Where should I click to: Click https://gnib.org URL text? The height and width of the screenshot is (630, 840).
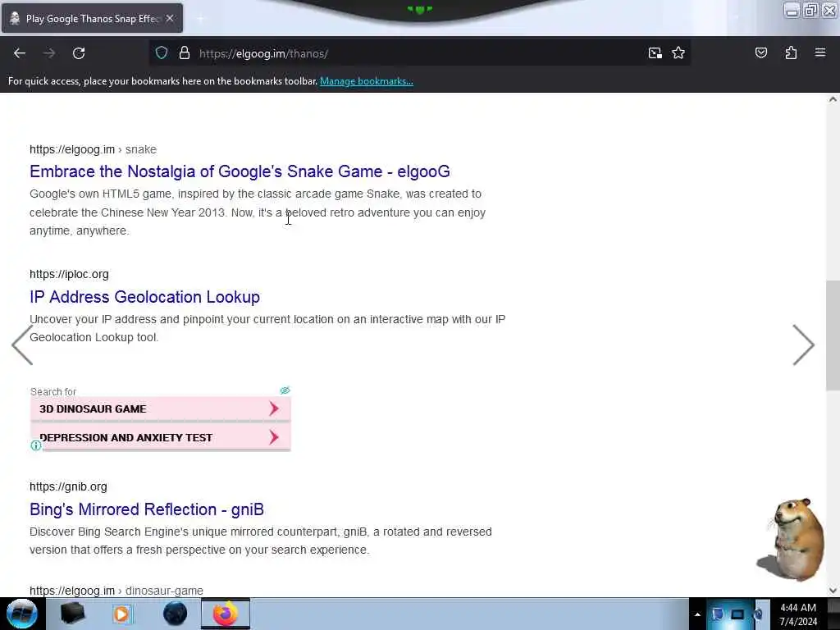click(x=69, y=487)
